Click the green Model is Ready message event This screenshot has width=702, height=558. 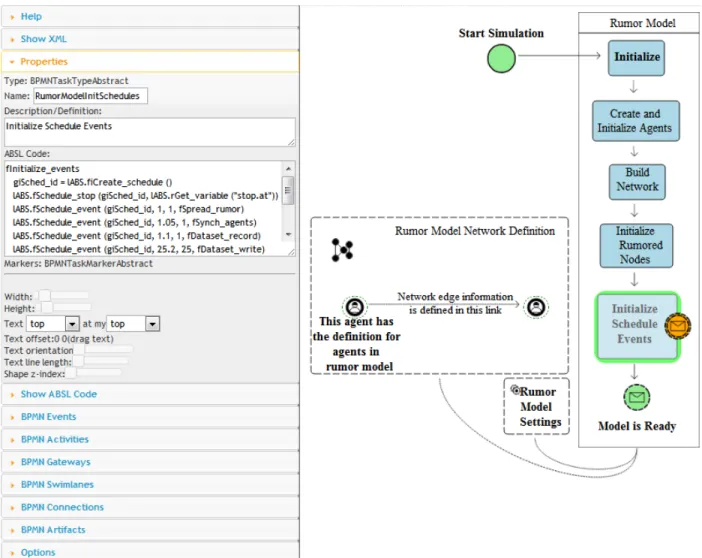(637, 397)
